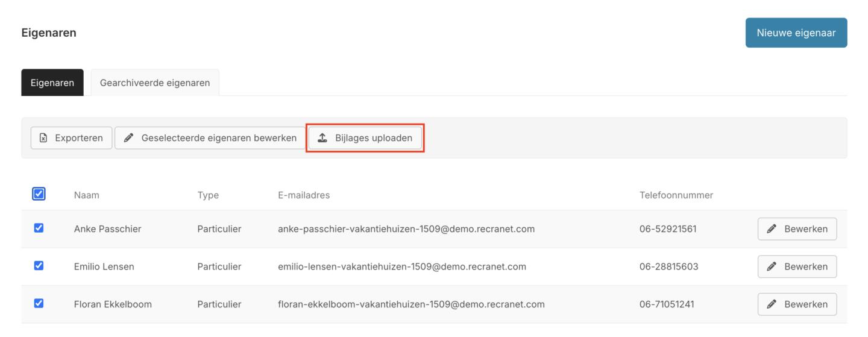Click pencil icon beside Geselecteerde eigenaren bewerken
The width and height of the screenshot is (868, 337).
tap(128, 138)
